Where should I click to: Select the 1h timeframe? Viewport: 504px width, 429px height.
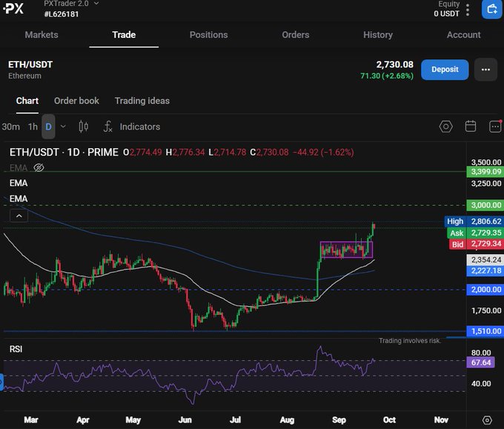pyautogui.click(x=33, y=127)
